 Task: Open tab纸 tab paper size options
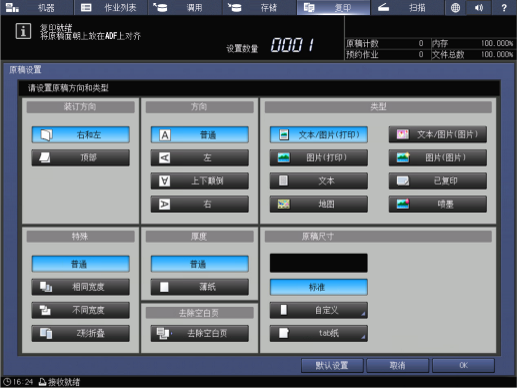pyautogui.click(x=319, y=333)
